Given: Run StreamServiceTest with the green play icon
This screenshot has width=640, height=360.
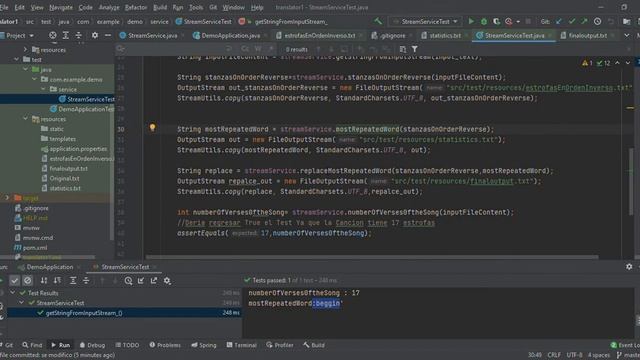Looking at the screenshot, I should tap(471, 21).
